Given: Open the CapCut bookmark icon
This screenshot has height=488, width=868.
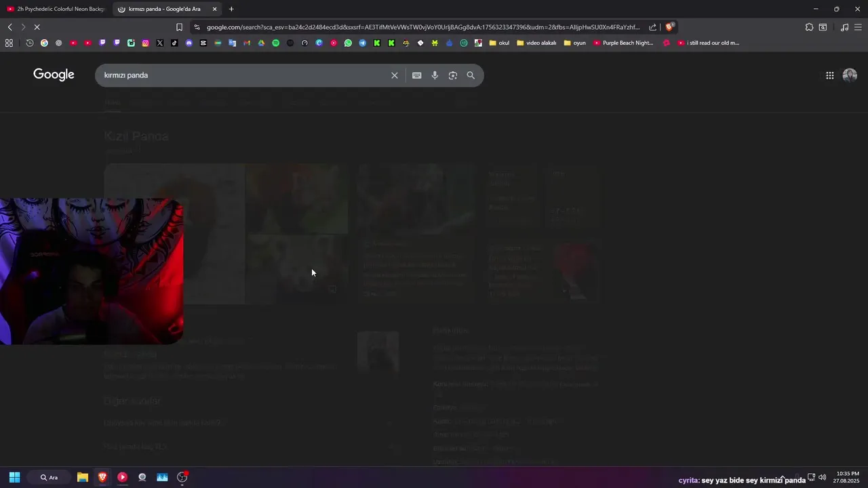Looking at the screenshot, I should click(x=203, y=43).
